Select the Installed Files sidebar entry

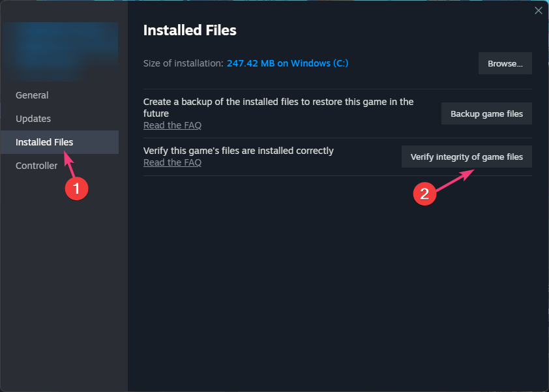pyautogui.click(x=44, y=142)
